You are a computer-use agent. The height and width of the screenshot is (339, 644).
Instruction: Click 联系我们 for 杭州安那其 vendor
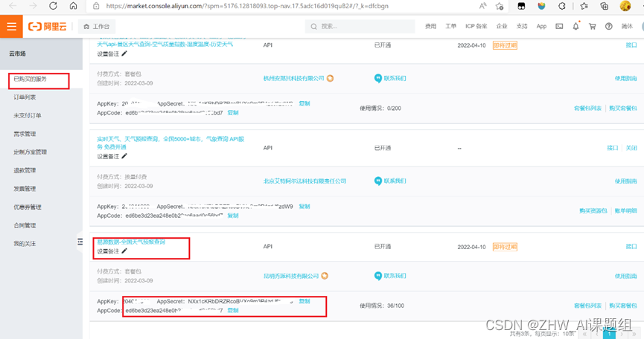click(x=390, y=78)
